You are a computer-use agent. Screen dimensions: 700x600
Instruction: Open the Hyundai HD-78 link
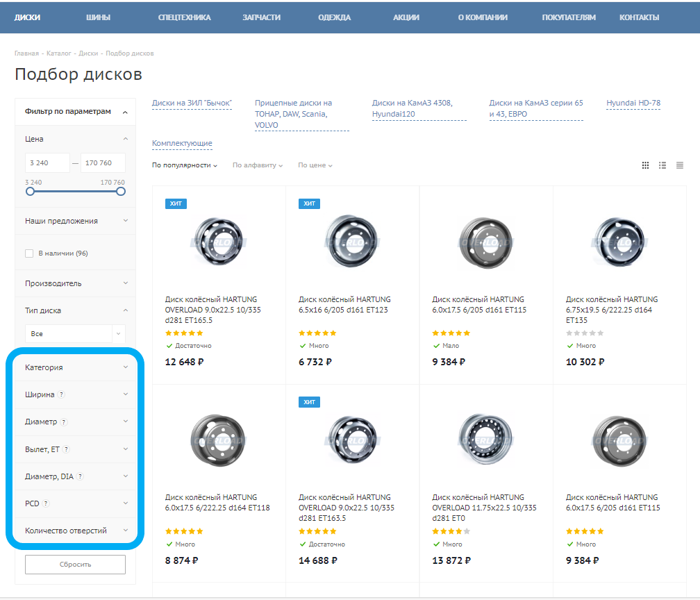click(x=633, y=103)
